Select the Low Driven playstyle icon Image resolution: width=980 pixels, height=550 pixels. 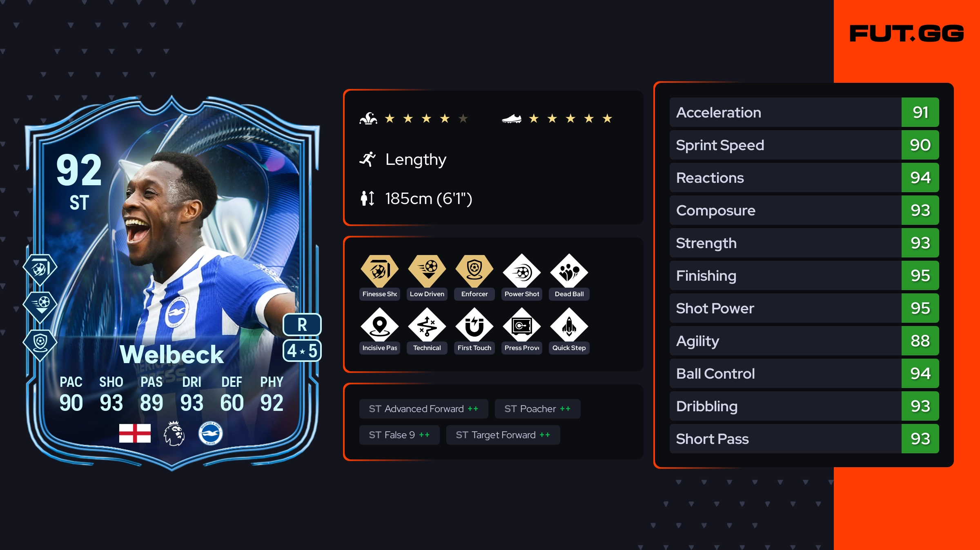(x=427, y=271)
